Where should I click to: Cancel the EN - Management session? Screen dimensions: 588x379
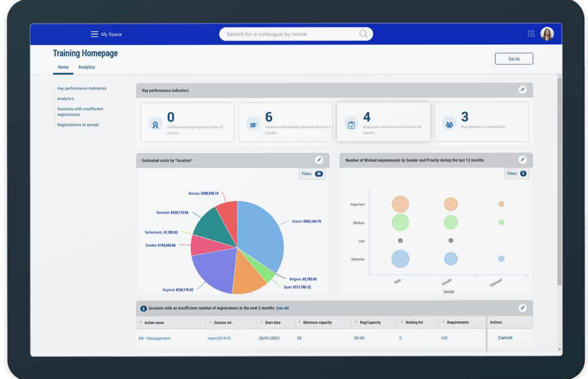pyautogui.click(x=505, y=338)
